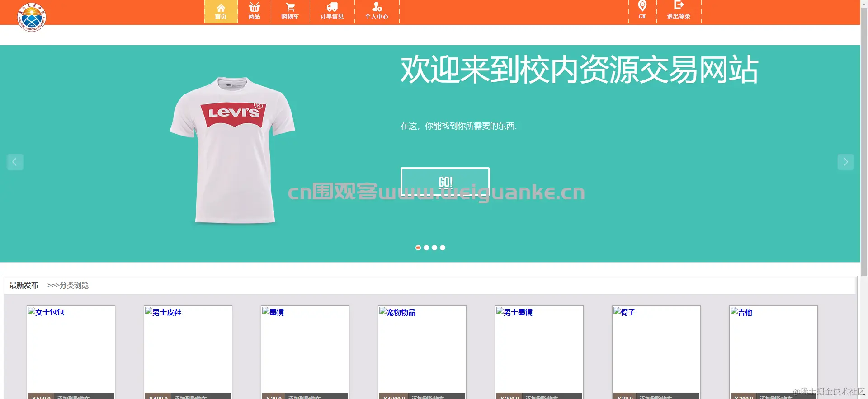Viewport: 868px width, 399px height.
Task: Show previous carousel slide with left arrow
Action: tap(15, 162)
